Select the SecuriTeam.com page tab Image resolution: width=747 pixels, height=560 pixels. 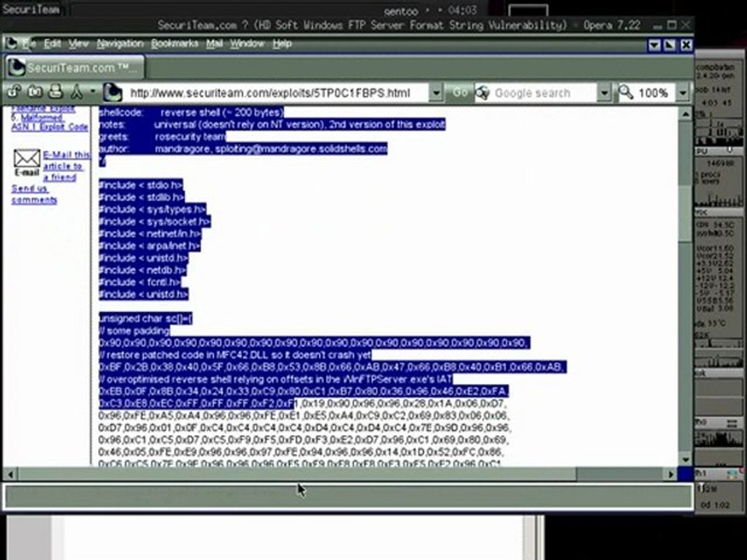(x=74, y=68)
